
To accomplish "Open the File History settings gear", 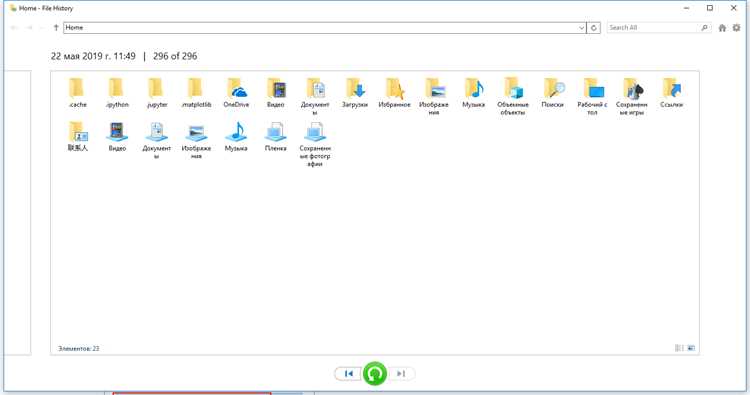I will point(736,28).
